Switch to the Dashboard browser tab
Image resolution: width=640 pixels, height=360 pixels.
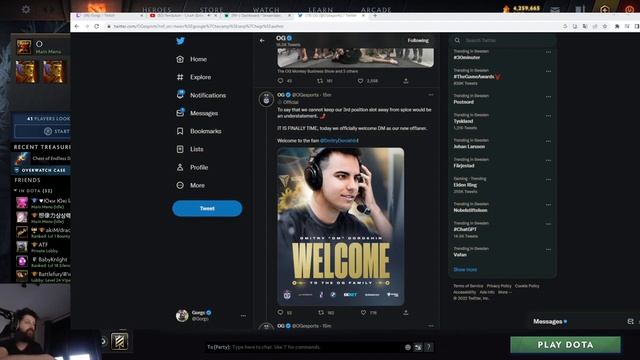pyautogui.click(x=258, y=16)
